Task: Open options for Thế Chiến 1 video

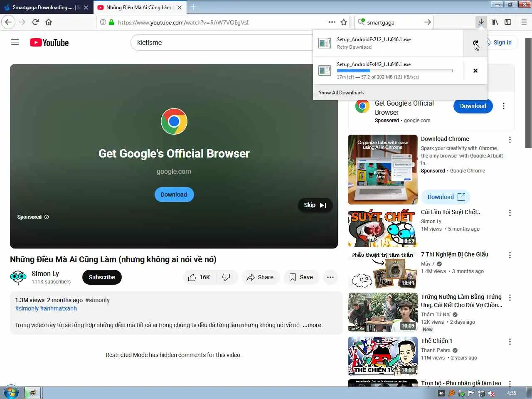Action: pyautogui.click(x=510, y=342)
